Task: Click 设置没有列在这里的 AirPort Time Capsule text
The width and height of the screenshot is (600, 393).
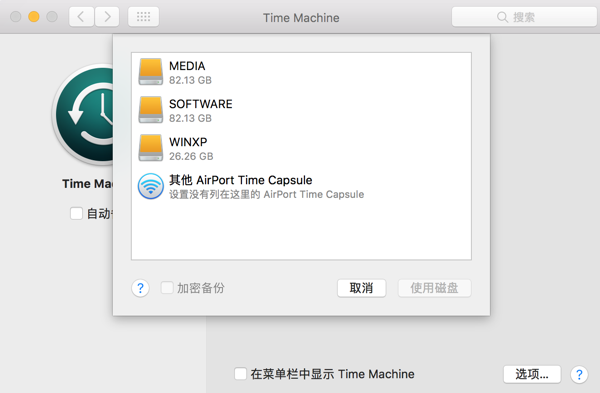Action: (267, 194)
